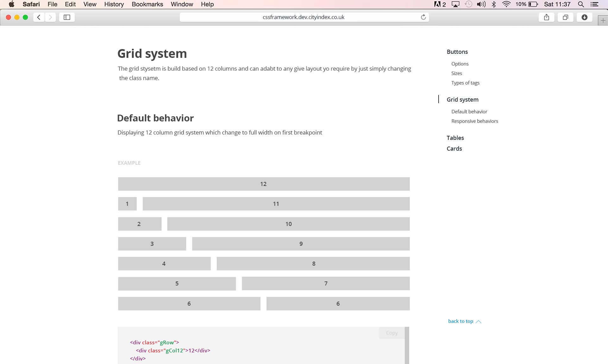Image resolution: width=608 pixels, height=364 pixels.
Task: Open the Bookmarks menu
Action: point(147,4)
